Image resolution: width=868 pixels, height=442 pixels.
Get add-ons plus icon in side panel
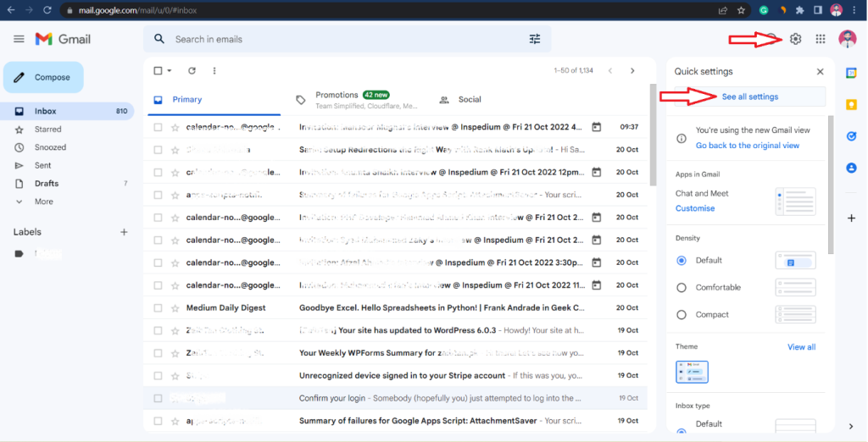coord(851,218)
